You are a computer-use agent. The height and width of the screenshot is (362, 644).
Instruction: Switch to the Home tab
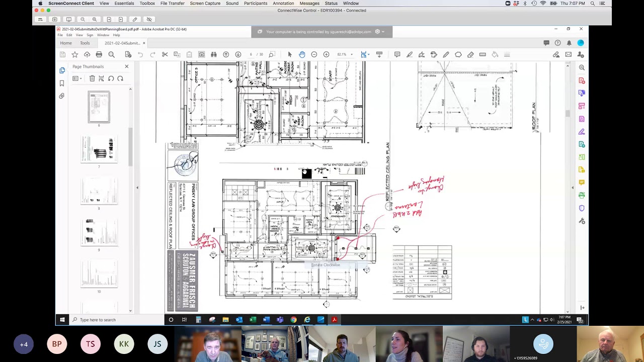pos(66,43)
